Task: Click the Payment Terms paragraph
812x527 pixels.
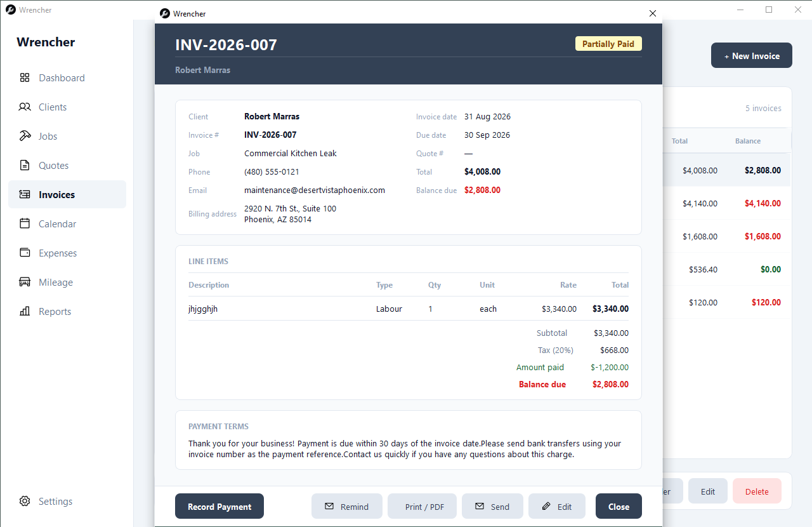Action: (x=405, y=449)
